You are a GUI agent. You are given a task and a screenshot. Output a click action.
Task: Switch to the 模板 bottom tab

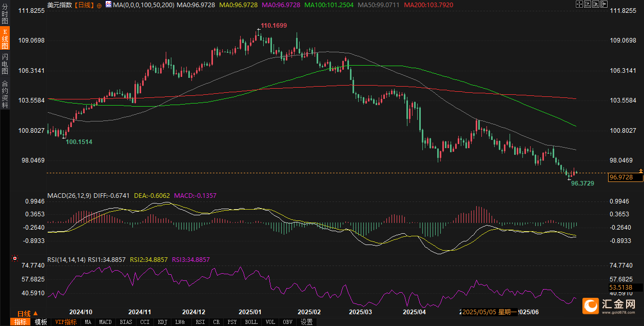(x=41, y=322)
